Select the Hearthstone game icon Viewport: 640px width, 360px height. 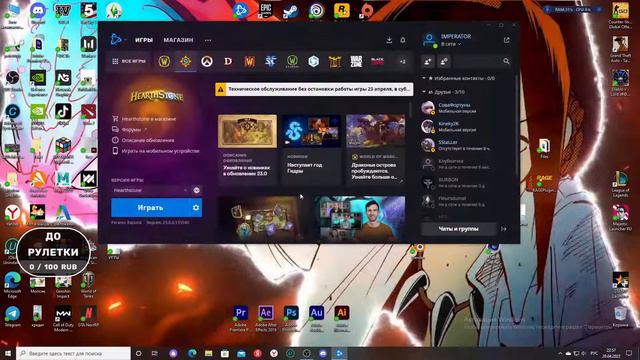point(185,61)
